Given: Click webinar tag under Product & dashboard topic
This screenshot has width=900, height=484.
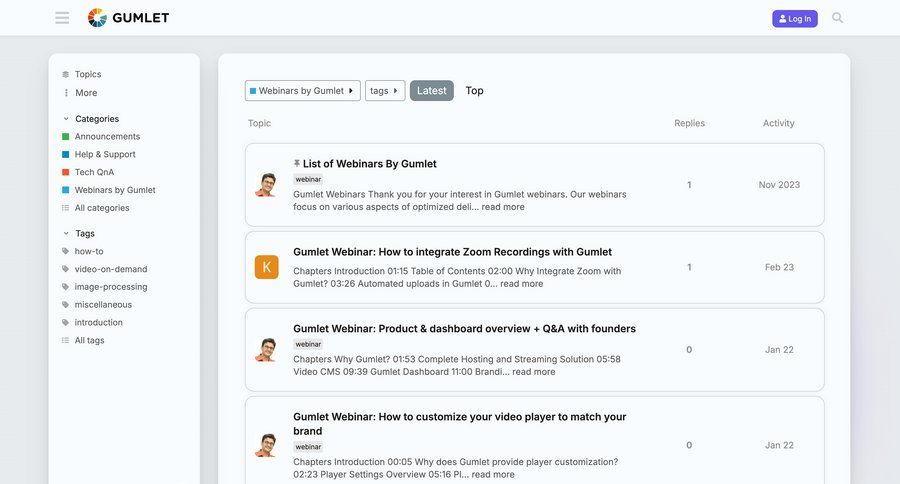Looking at the screenshot, I should tap(308, 344).
